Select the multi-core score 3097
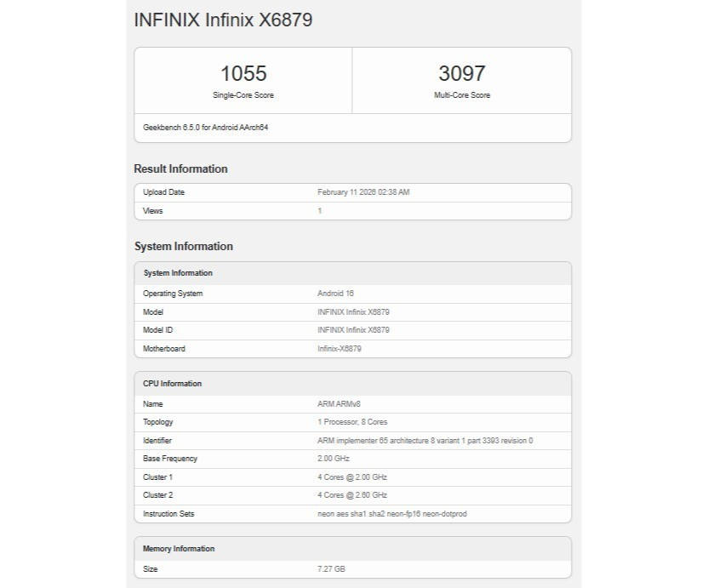719x588 pixels. click(x=462, y=73)
